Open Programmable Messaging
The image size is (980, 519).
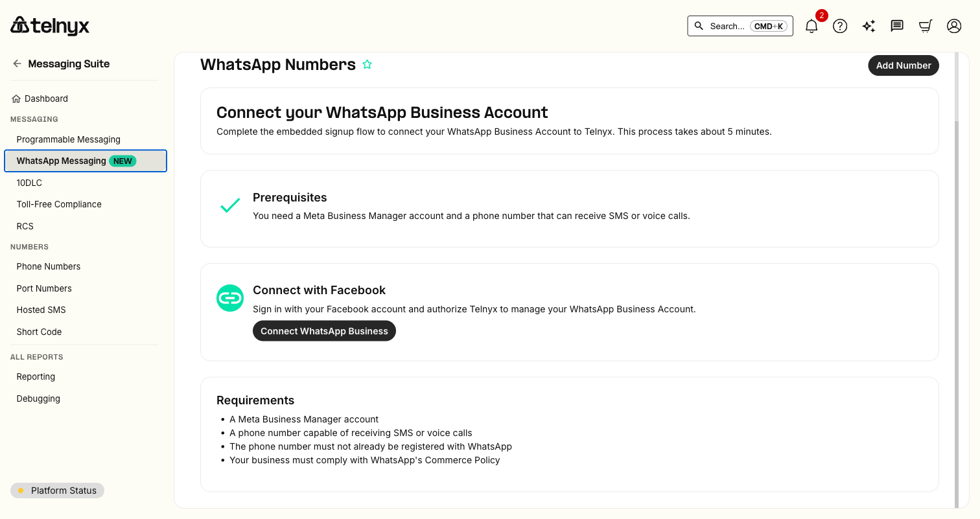(x=69, y=139)
